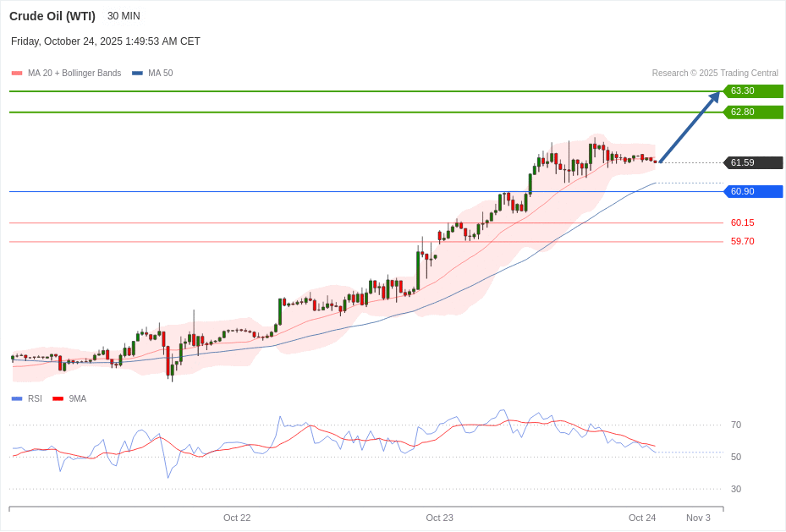Click the 61.59 current price tag
Viewport: 786px width, 532px height.
[752, 162]
